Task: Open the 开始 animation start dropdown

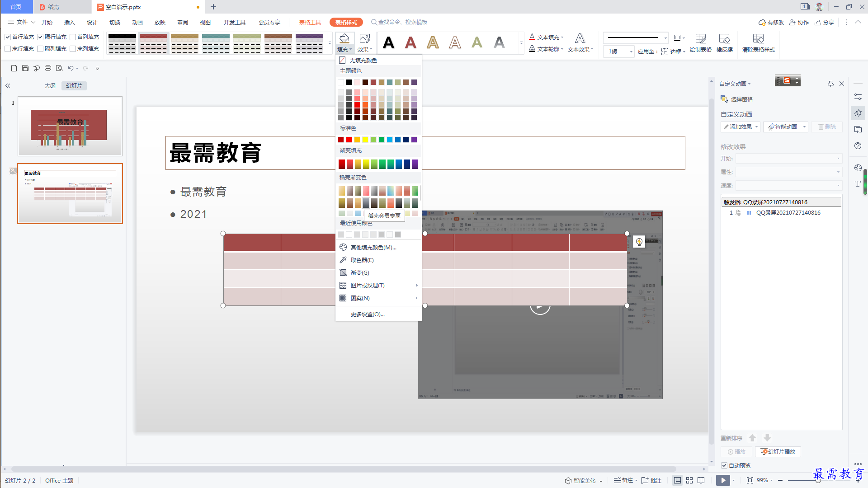Action: [x=788, y=159]
